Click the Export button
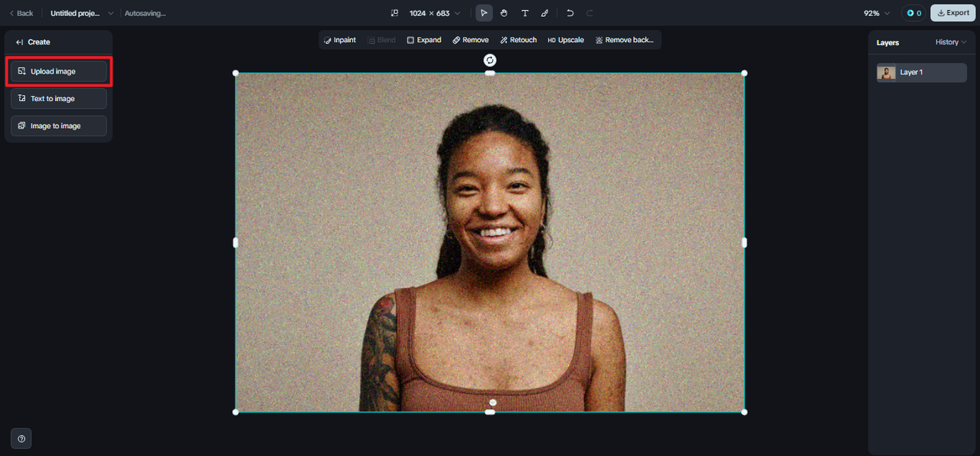The height and width of the screenshot is (456, 980). (953, 13)
